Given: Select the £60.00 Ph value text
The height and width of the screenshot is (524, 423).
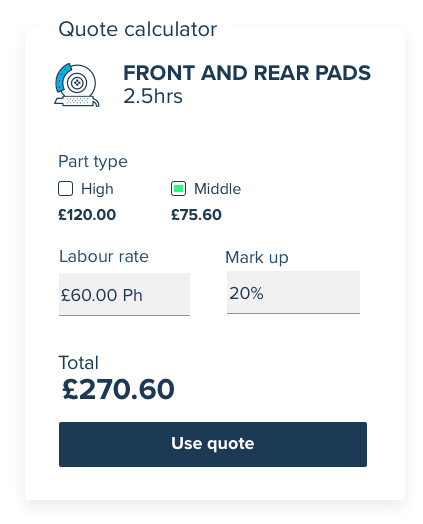Looking at the screenshot, I should 102,295.
